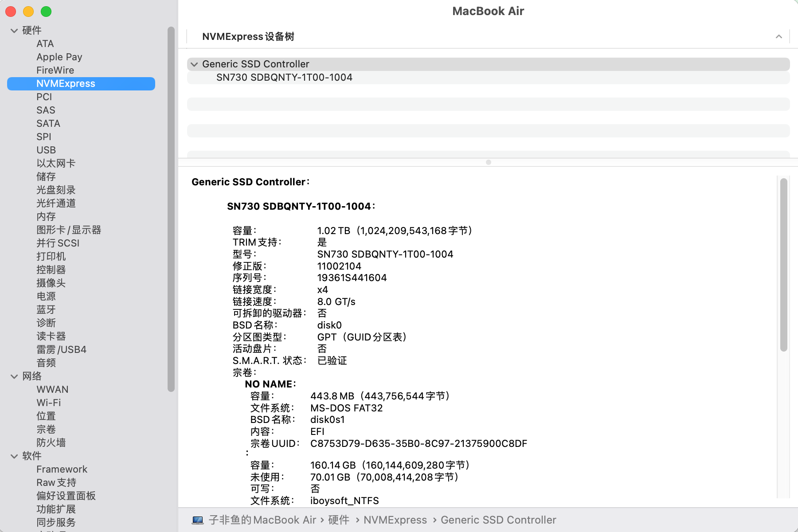Viewport: 798px width, 532px height.
Task: Click the 8.0 GT/s link speed value
Action: [x=336, y=302]
